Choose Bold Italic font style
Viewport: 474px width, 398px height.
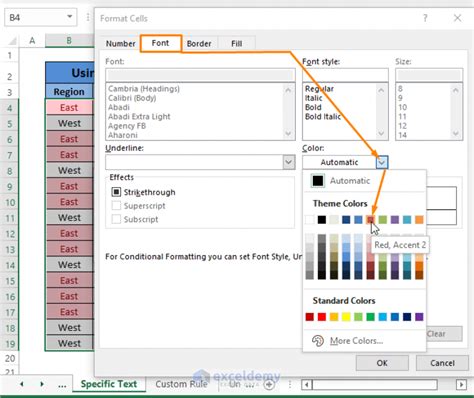323,116
